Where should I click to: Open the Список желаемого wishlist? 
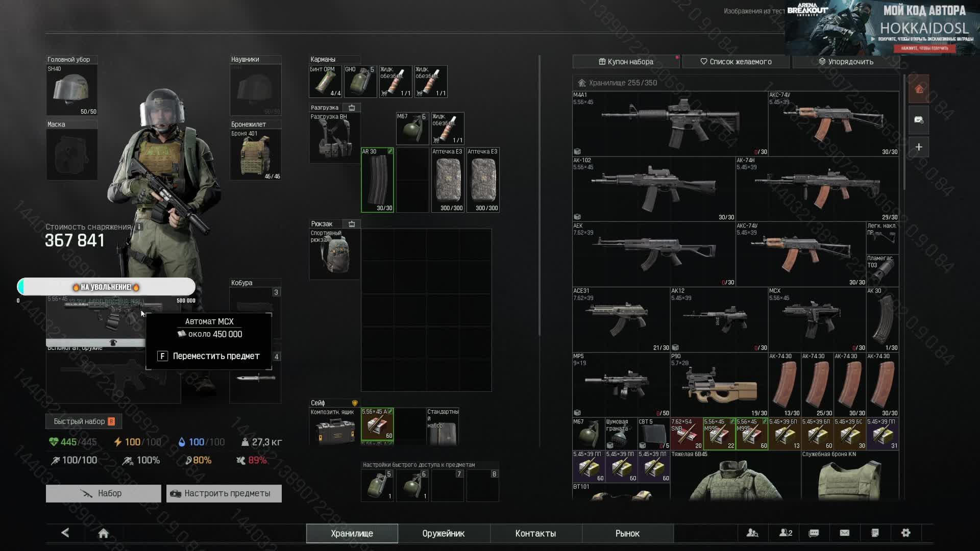click(736, 62)
